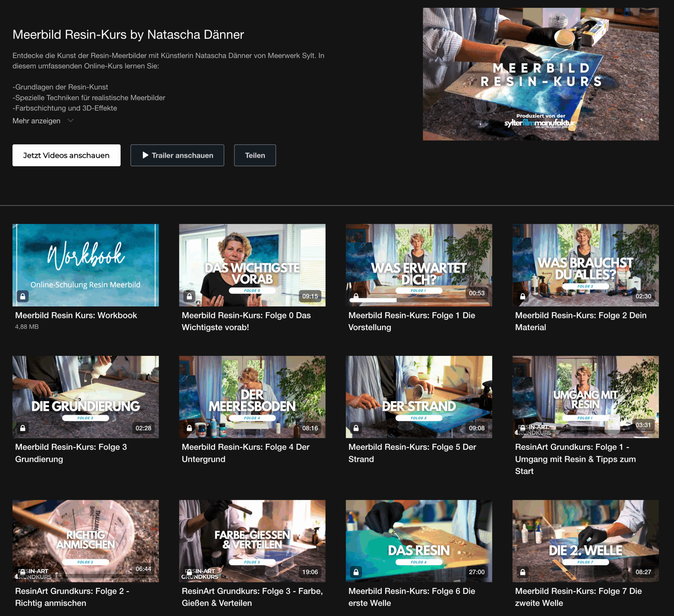Click lock icon on Das Resin thumbnail
Viewport: 674px width, 616px height.
pos(356,572)
